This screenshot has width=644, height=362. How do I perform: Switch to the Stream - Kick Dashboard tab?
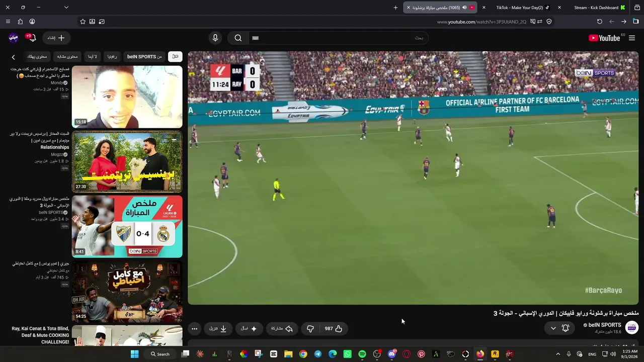click(x=596, y=8)
